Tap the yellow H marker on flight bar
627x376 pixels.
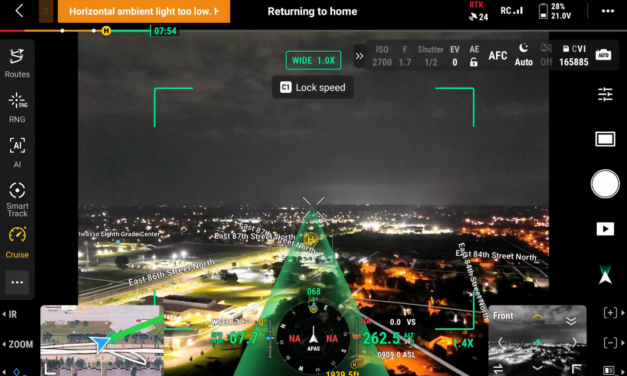click(106, 31)
